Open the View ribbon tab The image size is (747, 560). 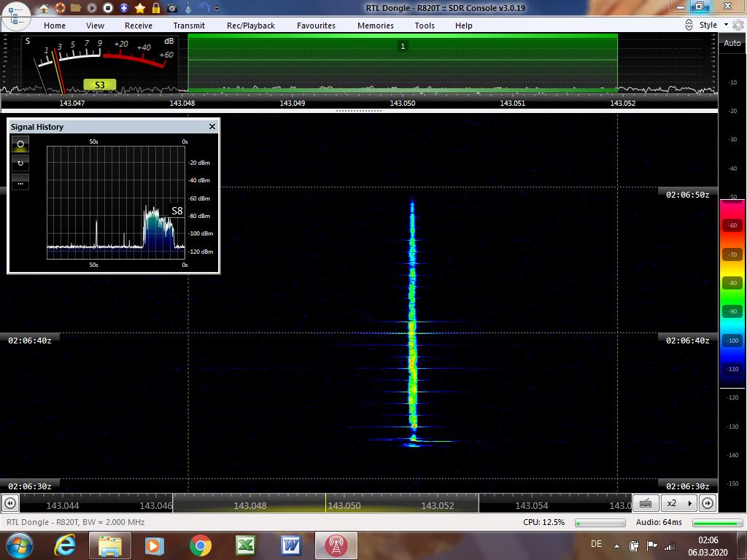pyautogui.click(x=96, y=26)
